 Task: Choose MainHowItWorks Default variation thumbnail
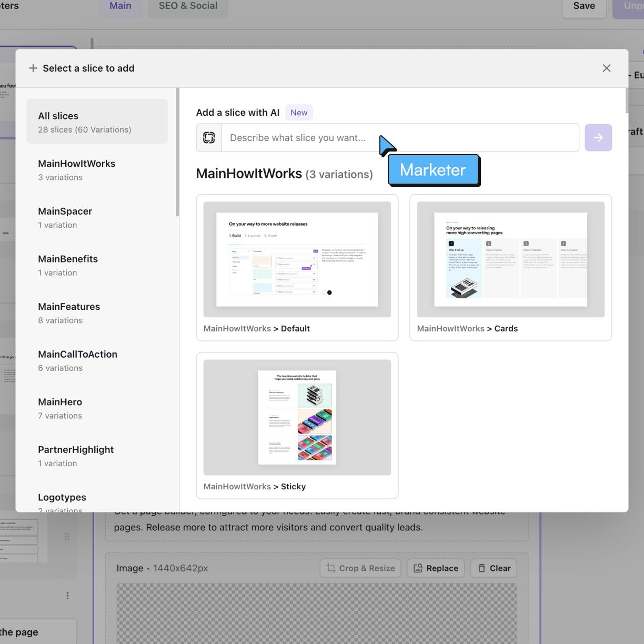(297, 259)
